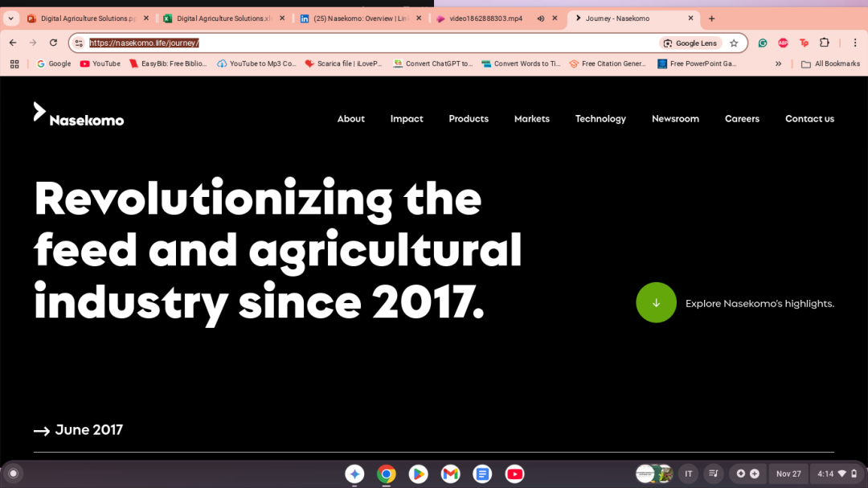Open Gmail from the shelf
868x488 pixels.
pyautogui.click(x=451, y=474)
